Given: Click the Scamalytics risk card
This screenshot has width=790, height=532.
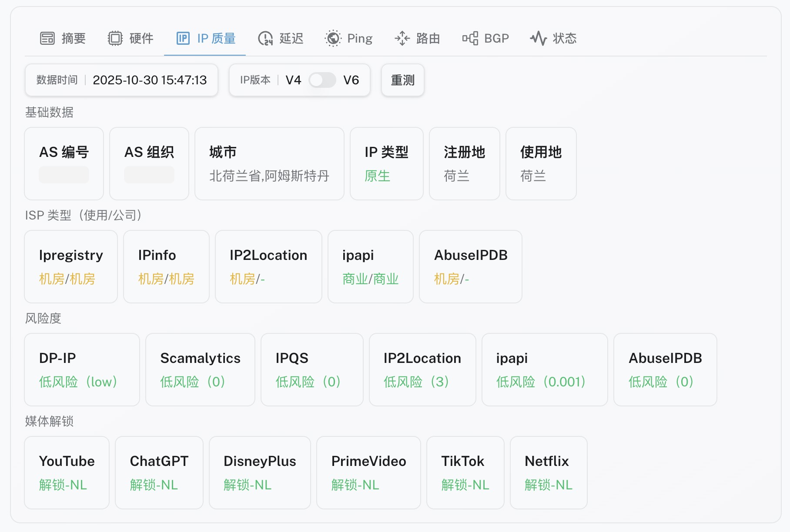Looking at the screenshot, I should tap(200, 369).
